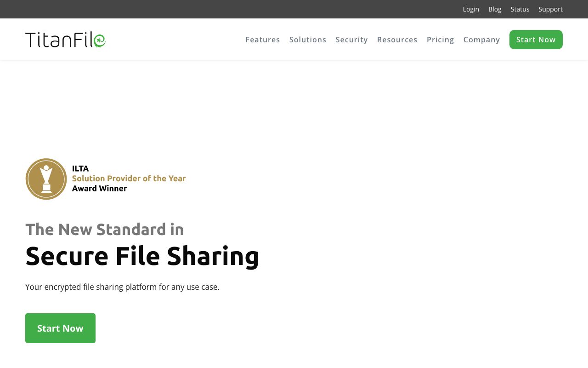The image size is (588, 368).
Task: Click 'The New Standard in' subheading
Action: [x=104, y=229]
